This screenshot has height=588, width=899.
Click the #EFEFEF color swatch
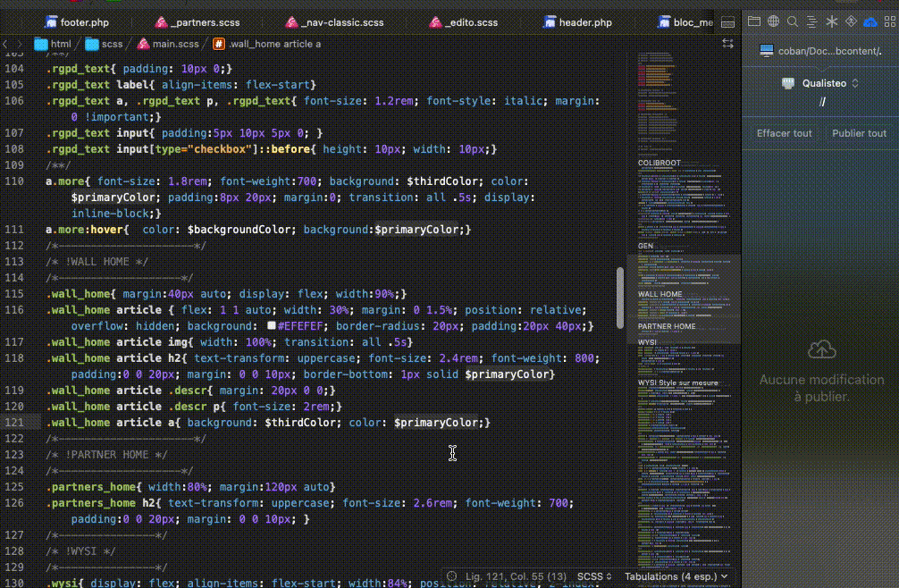pyautogui.click(x=271, y=325)
